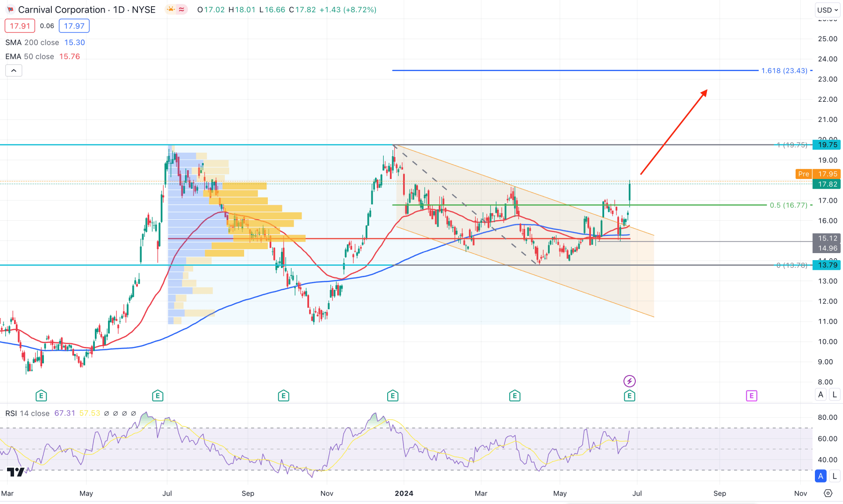Open the purple lightning latest news marker
The height and width of the screenshot is (504, 843).
(630, 381)
